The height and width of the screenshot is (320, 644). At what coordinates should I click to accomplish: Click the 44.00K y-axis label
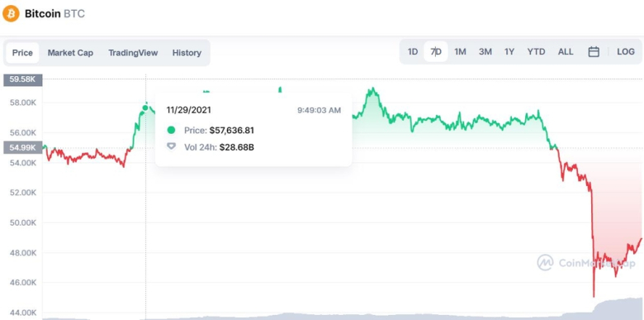pyautogui.click(x=23, y=313)
